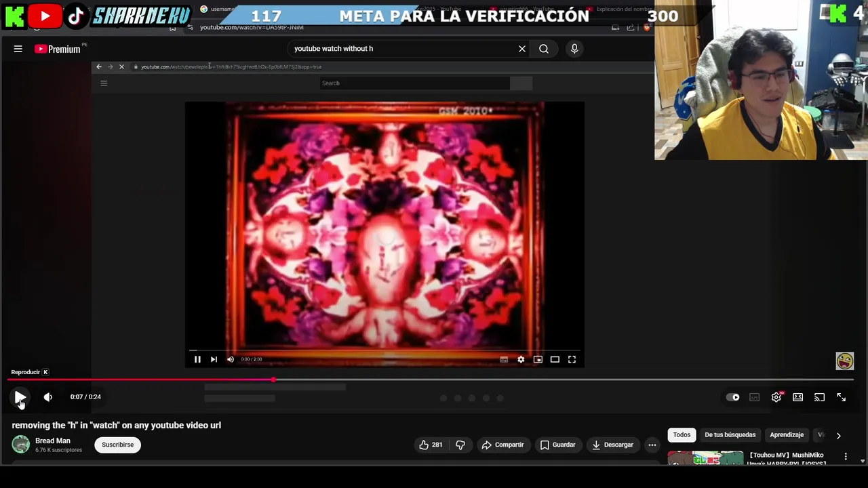Select the Aprendizaje chip
868x488 pixels.
(x=787, y=435)
